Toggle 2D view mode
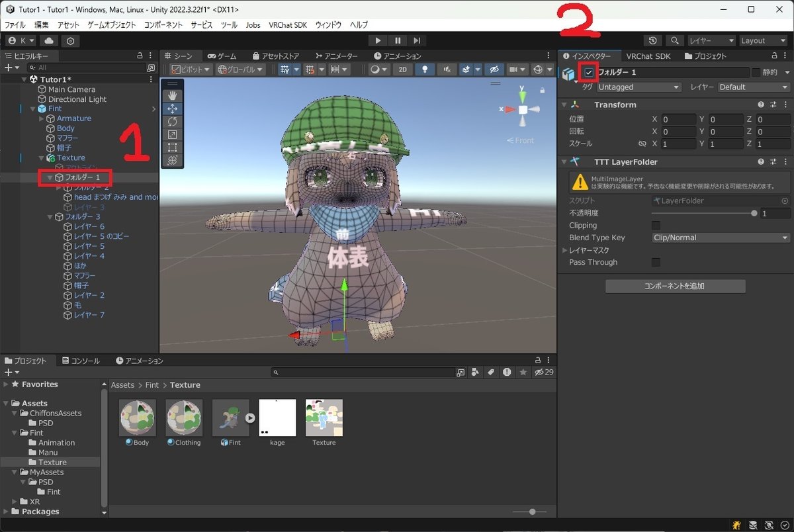Viewport: 794px width, 532px height. point(402,69)
